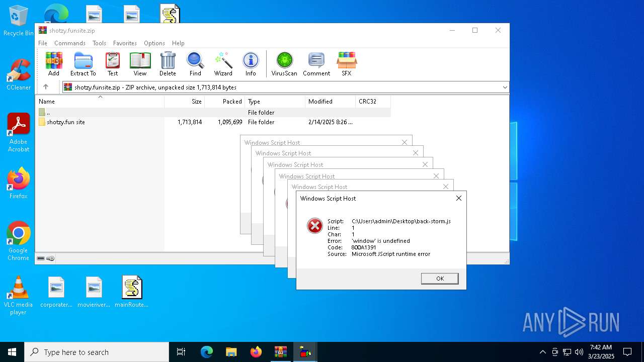
Task: Switch to WinRAR on the taskbar
Action: [x=281, y=352]
